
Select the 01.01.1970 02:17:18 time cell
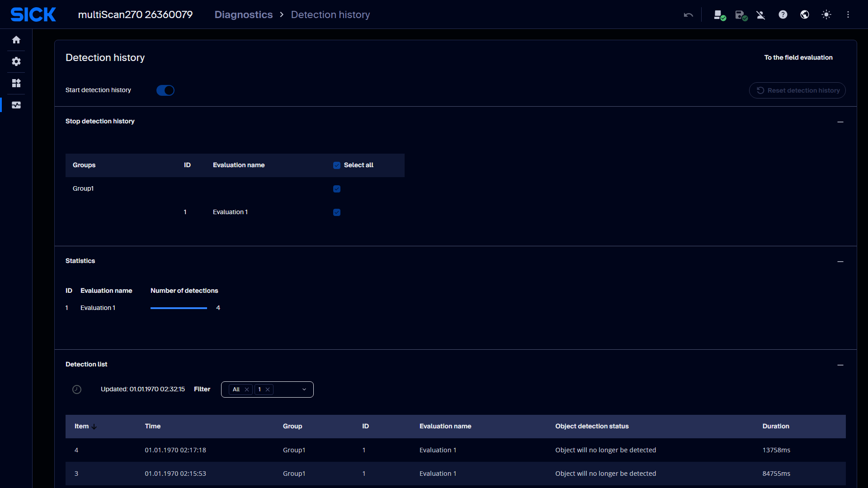click(x=175, y=450)
